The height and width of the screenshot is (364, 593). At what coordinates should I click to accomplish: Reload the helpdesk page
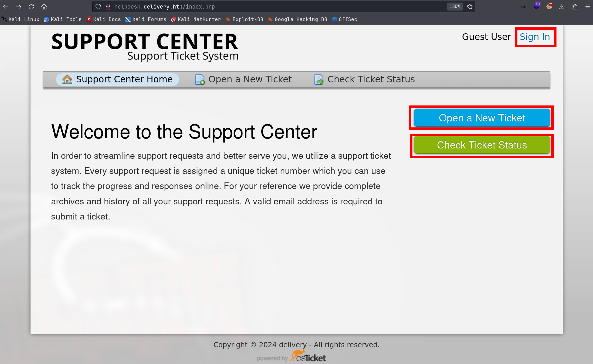click(31, 7)
